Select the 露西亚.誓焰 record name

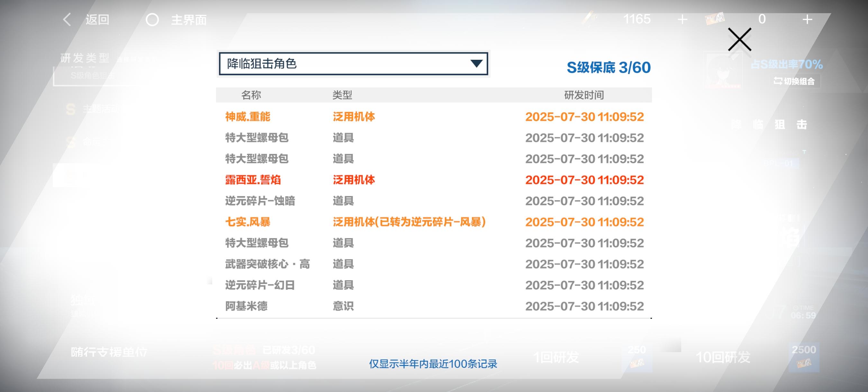(x=253, y=180)
